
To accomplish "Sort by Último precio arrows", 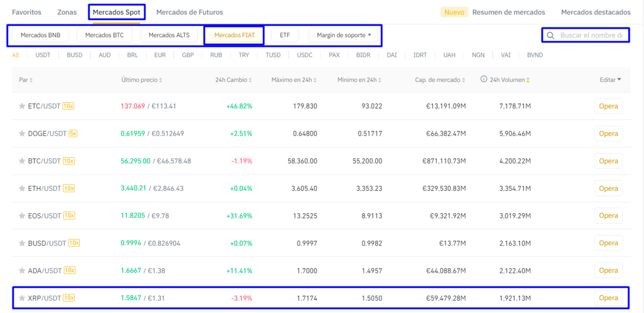I will click(x=160, y=80).
